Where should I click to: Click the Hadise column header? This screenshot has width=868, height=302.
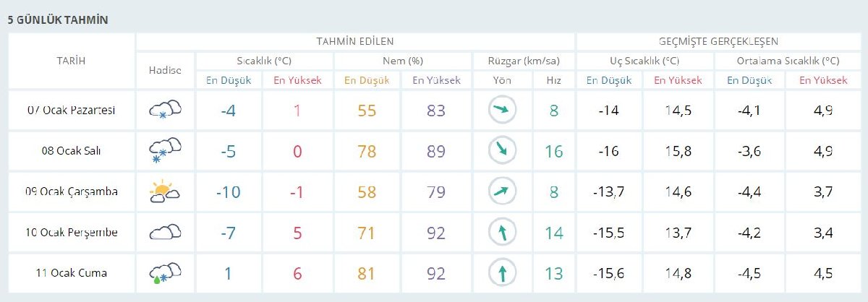[x=165, y=70]
